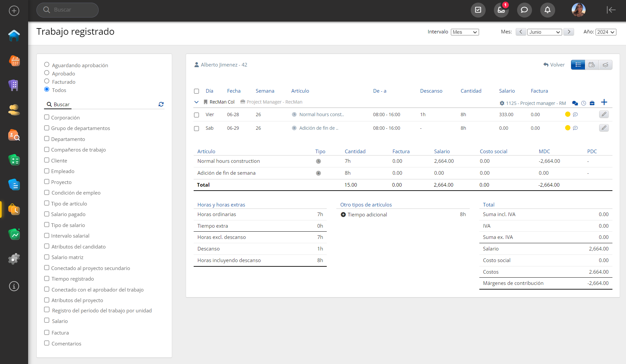Click the notification bell icon

[547, 10]
